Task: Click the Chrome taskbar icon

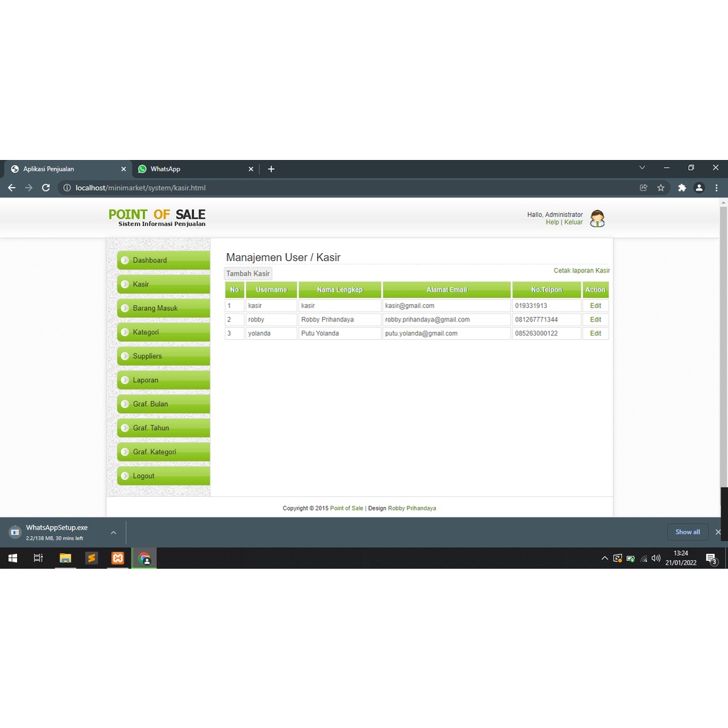Action: 144,558
